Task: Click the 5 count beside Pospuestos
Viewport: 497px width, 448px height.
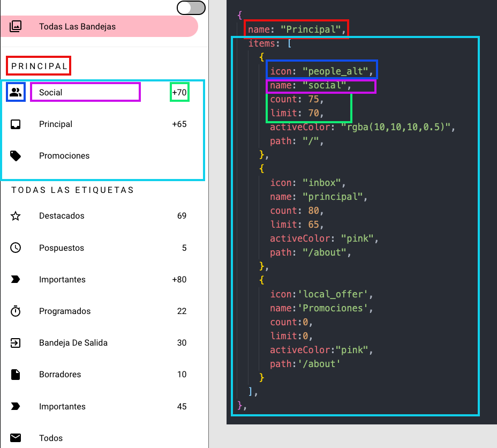Action: click(x=184, y=248)
